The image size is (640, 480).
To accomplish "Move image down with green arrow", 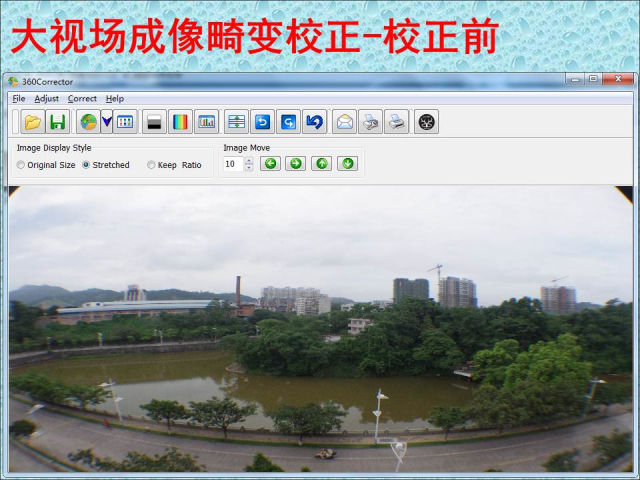I will (347, 164).
